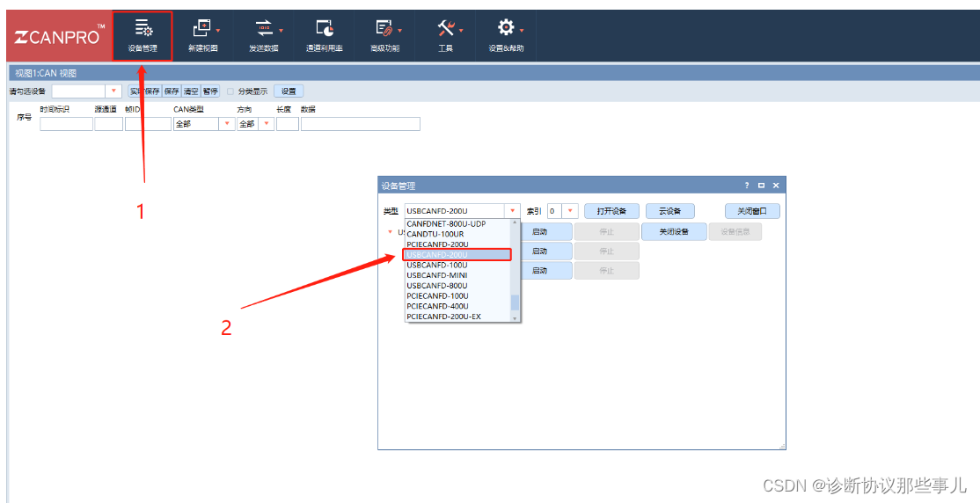Open 通道利用率 channel utilization

[x=325, y=36]
